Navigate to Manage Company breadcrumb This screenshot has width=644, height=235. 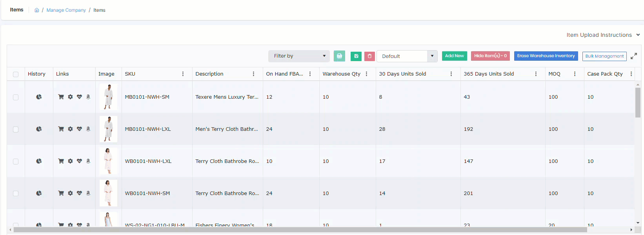pos(66,10)
